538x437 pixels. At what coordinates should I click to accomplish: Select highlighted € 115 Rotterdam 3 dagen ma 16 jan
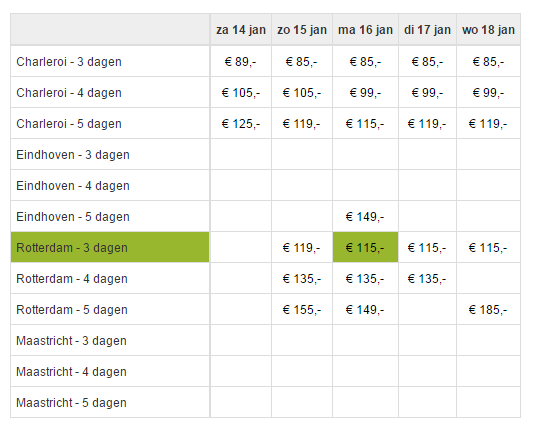[x=365, y=247]
